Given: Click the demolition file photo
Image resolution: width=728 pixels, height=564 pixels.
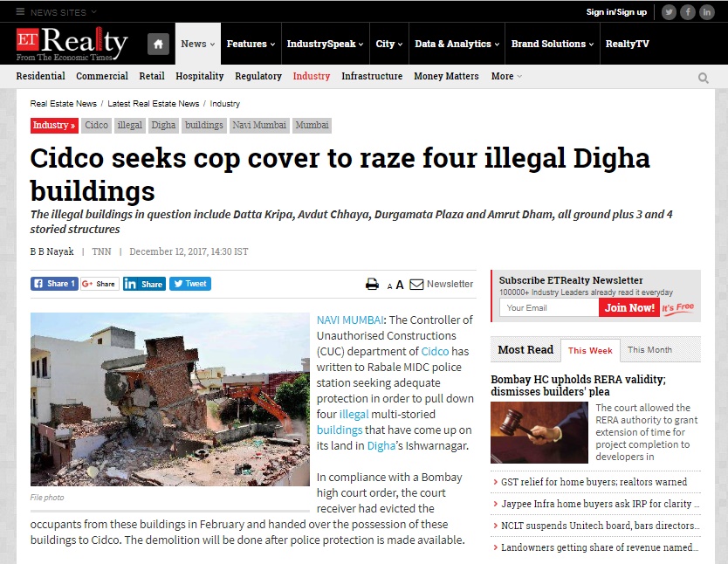Looking at the screenshot, I should (x=170, y=399).
